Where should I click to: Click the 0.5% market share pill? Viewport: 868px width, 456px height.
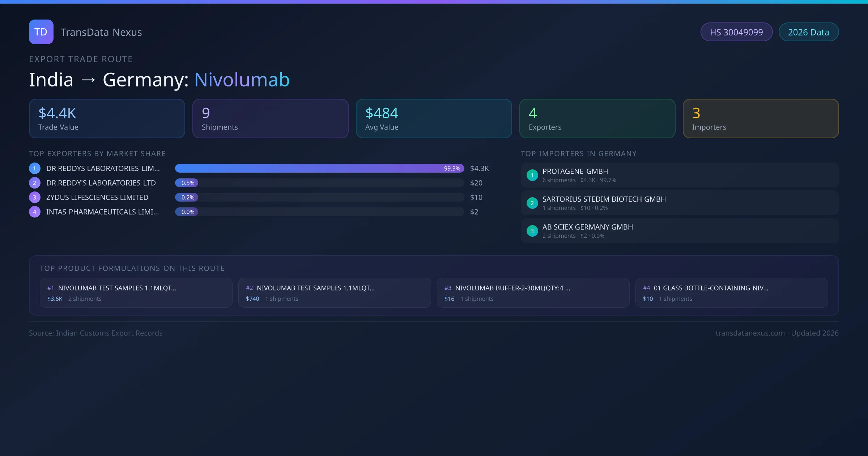click(x=187, y=183)
